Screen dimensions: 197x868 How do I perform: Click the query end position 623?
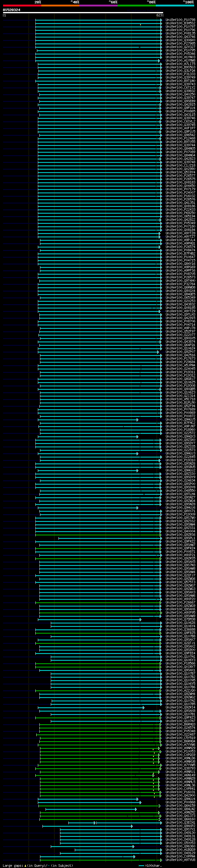click(159, 15)
